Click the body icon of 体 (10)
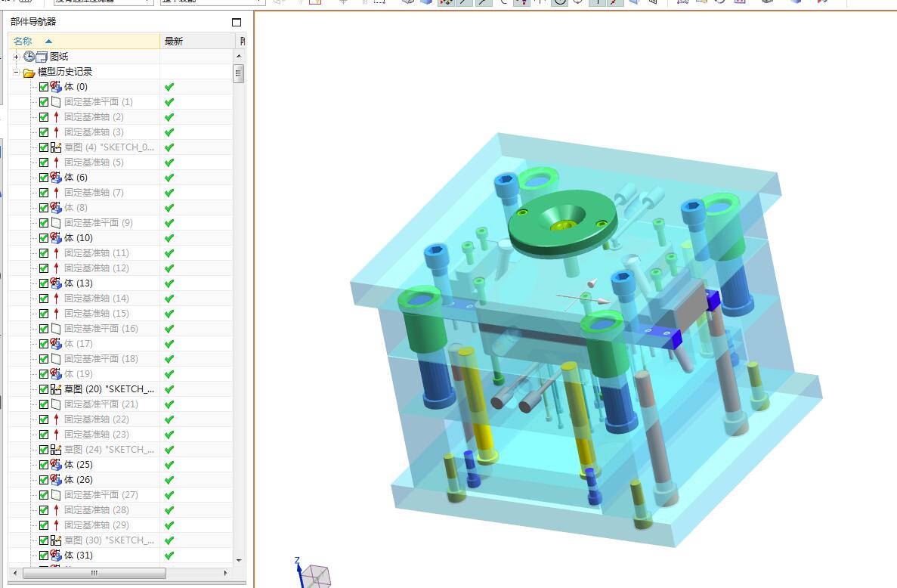This screenshot has width=897, height=588. point(56,237)
